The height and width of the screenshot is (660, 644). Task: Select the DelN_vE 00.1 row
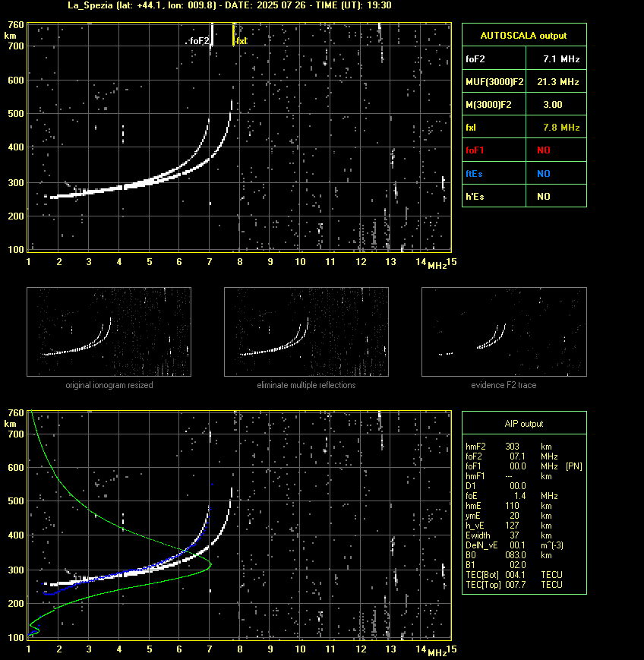514,545
